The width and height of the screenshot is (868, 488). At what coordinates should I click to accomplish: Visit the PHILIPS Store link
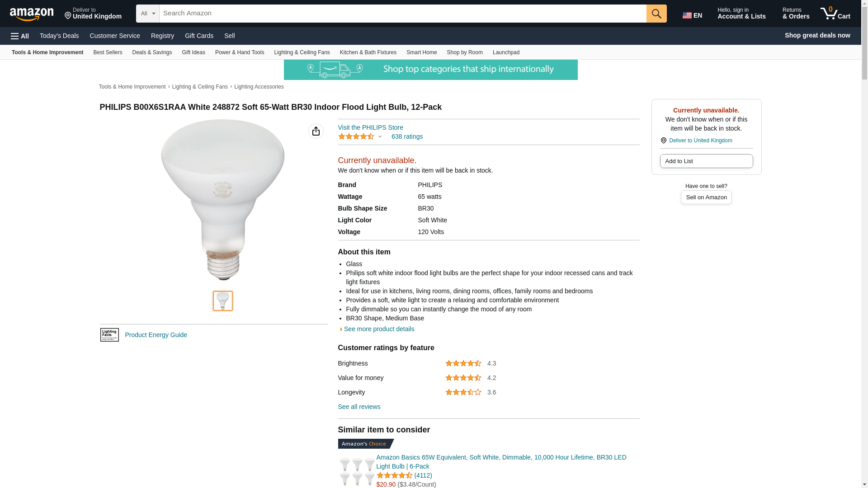point(370,127)
